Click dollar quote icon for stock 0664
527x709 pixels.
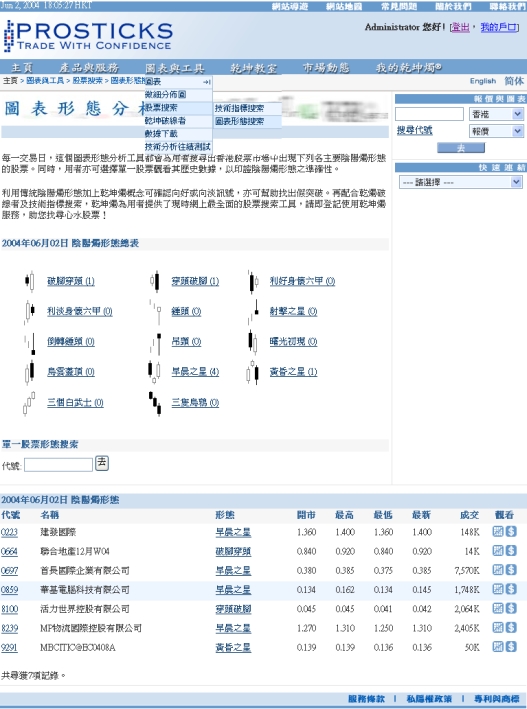511,551
